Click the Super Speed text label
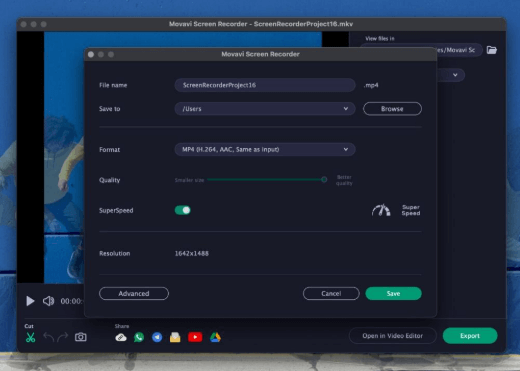 [x=411, y=210]
